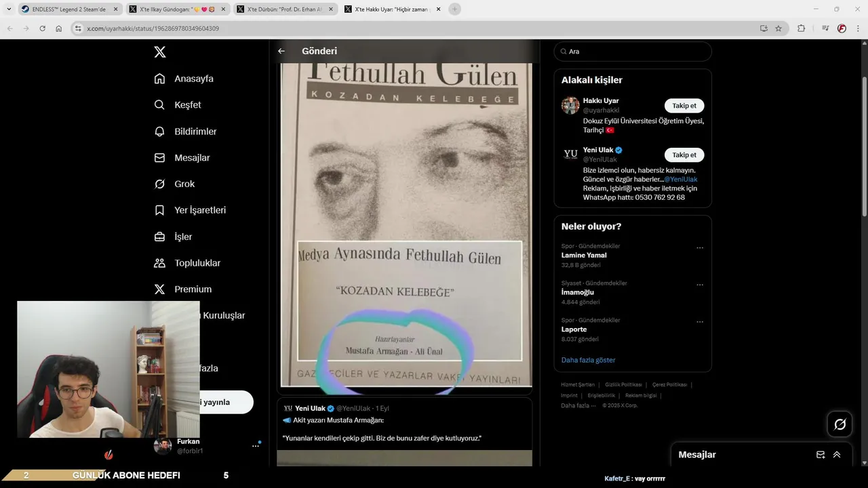Go back with Gönderi arrow
The image size is (868, 488).
[281, 51]
